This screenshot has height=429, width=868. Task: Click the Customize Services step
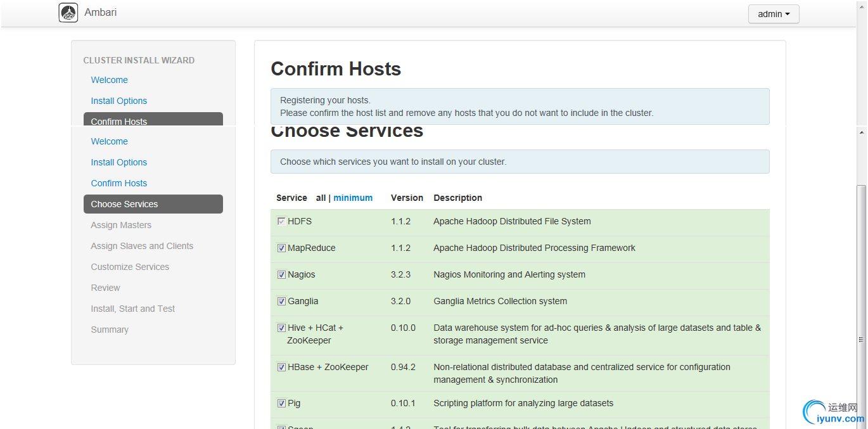click(x=130, y=267)
